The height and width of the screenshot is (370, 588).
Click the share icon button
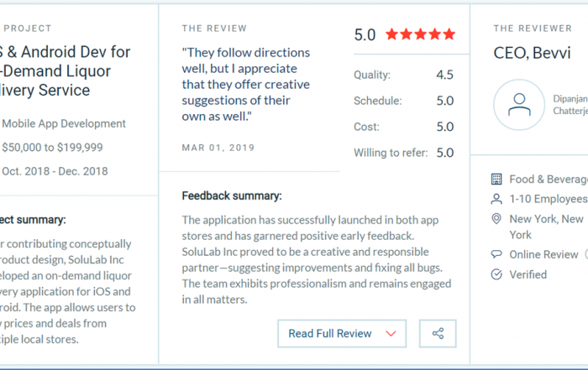(x=438, y=333)
